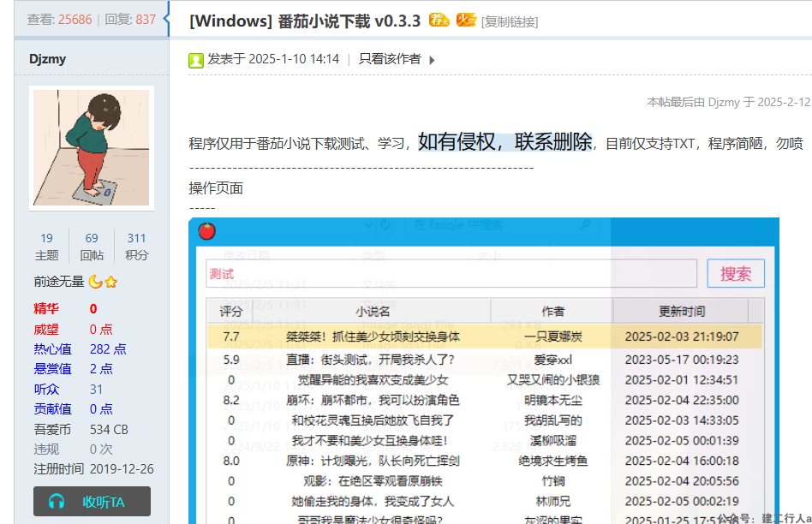
Task: Click the red tomato app icon
Action: tap(207, 231)
